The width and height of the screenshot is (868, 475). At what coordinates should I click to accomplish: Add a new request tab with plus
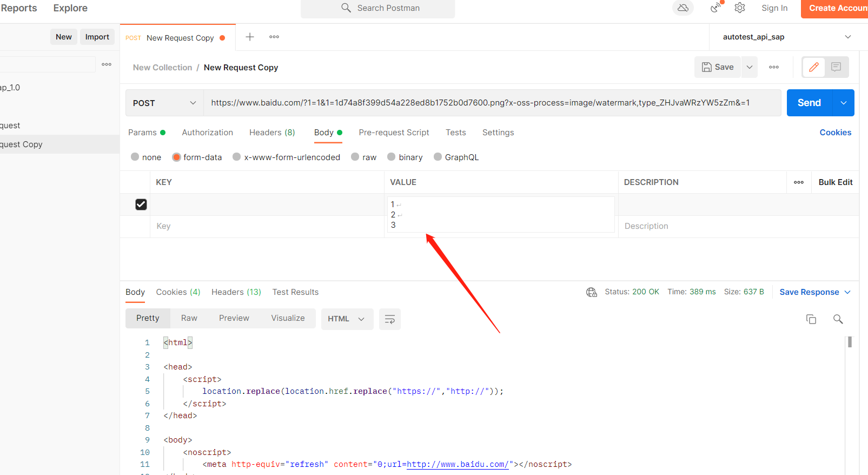click(250, 37)
